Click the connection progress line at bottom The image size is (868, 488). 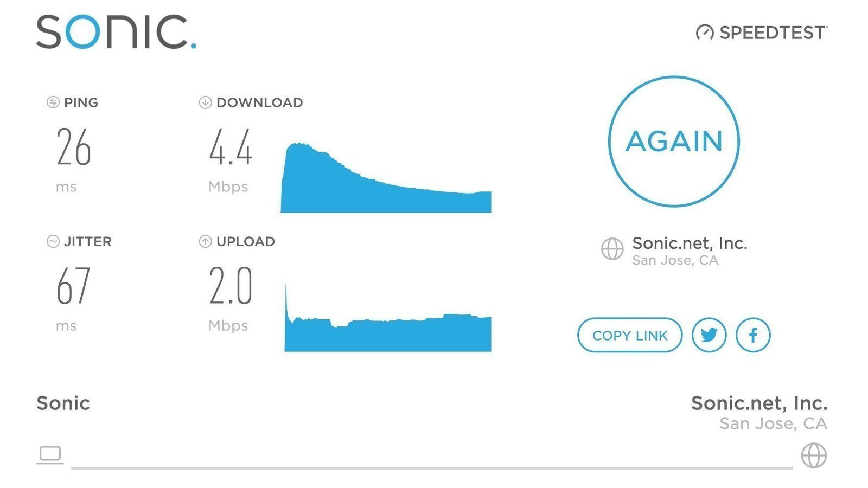434,465
